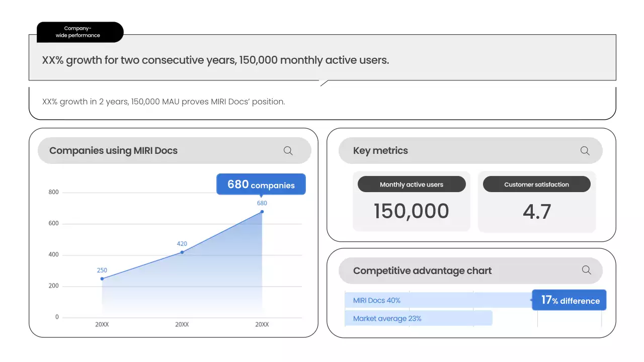
Task: Click the subtitle mentioning MIRI Docs' position
Action: point(164,102)
